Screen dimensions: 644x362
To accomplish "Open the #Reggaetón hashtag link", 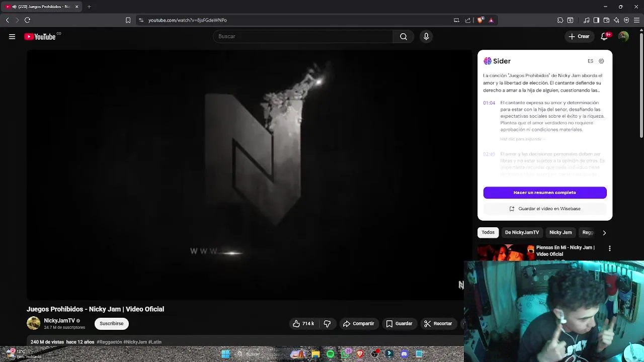I will coord(109,342).
